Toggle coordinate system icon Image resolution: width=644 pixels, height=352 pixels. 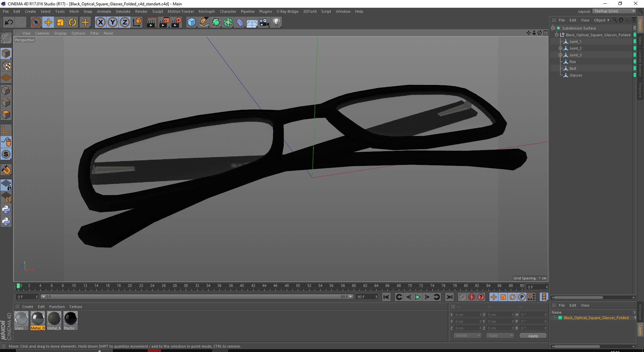(137, 23)
